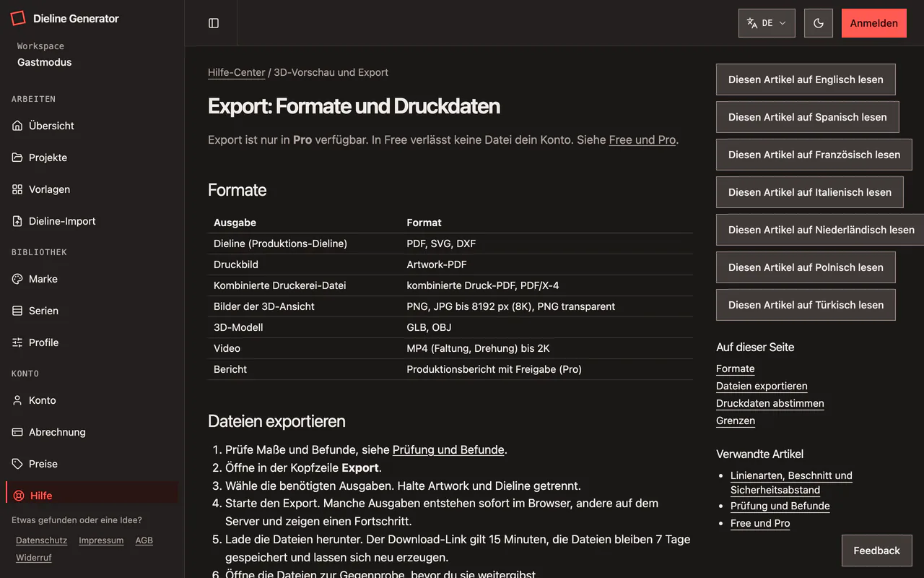
Task: Click Diesen Artikel auf Italienisch lesen
Action: [x=810, y=192]
